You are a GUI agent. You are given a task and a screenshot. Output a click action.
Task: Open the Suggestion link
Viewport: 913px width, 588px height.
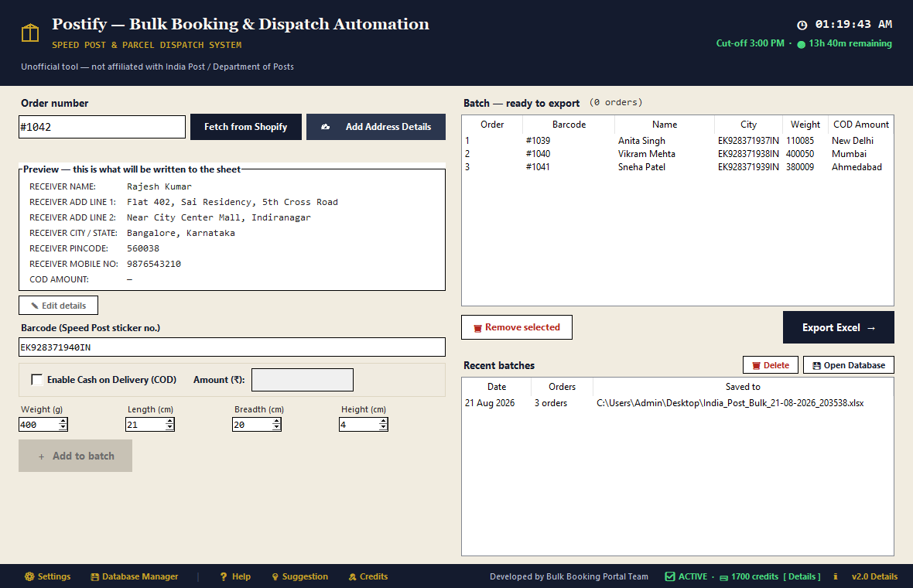300,576
